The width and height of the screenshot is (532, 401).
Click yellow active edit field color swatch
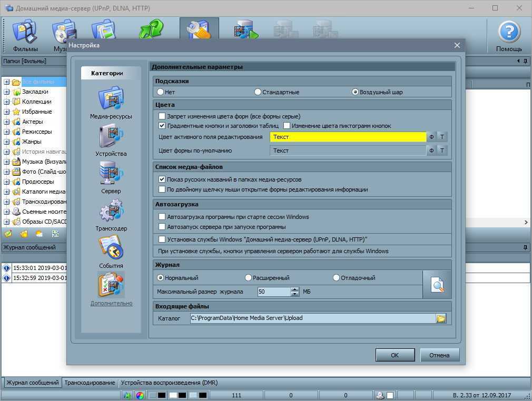[348, 137]
